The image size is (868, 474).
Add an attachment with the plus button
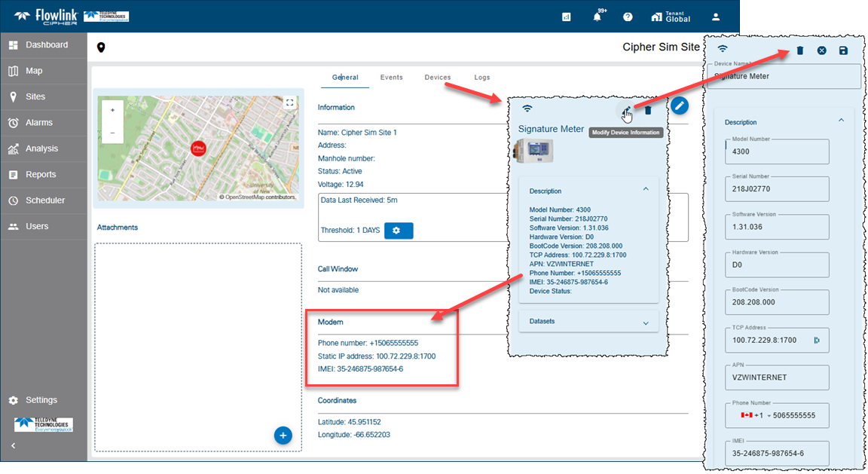(283, 435)
